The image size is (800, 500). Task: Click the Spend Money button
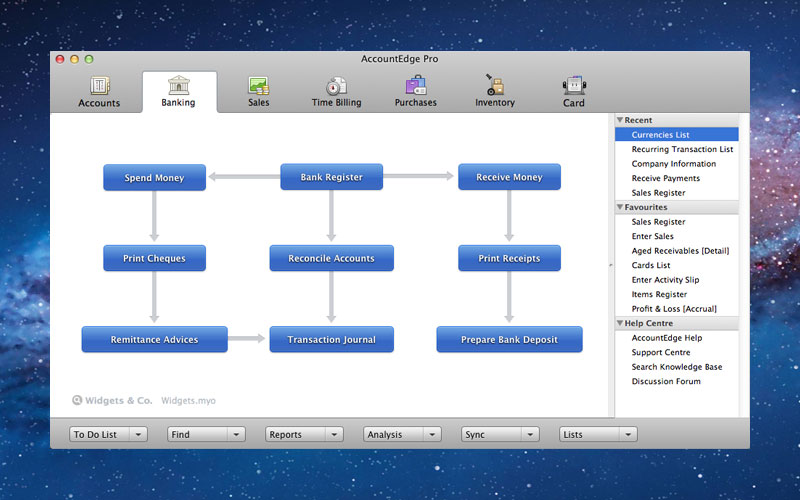pyautogui.click(x=154, y=178)
